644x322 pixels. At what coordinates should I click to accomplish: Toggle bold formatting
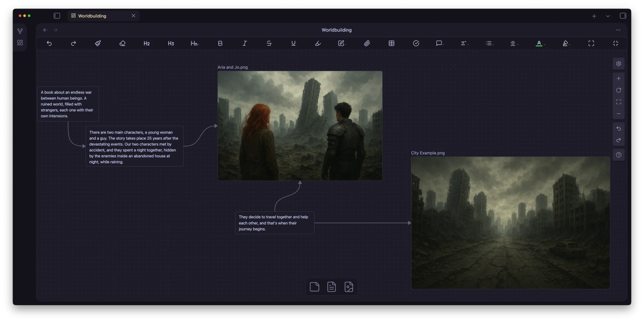[220, 43]
